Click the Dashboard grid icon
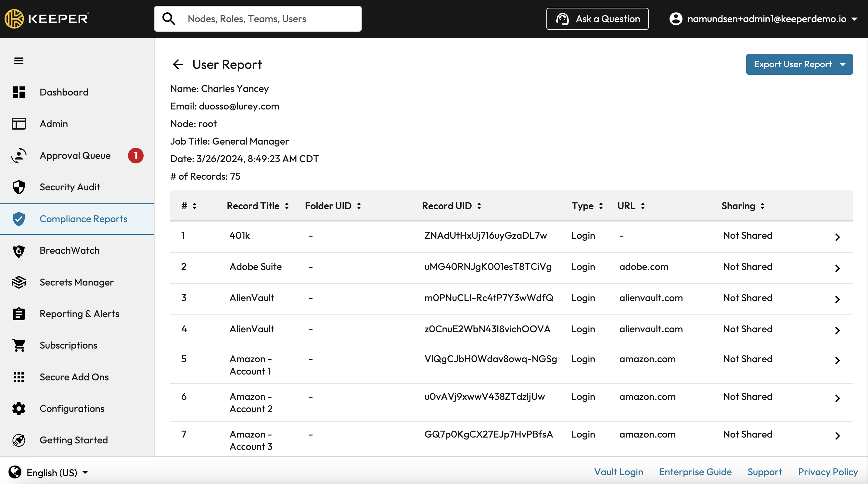Image resolution: width=868 pixels, height=484 pixels. pos(19,92)
